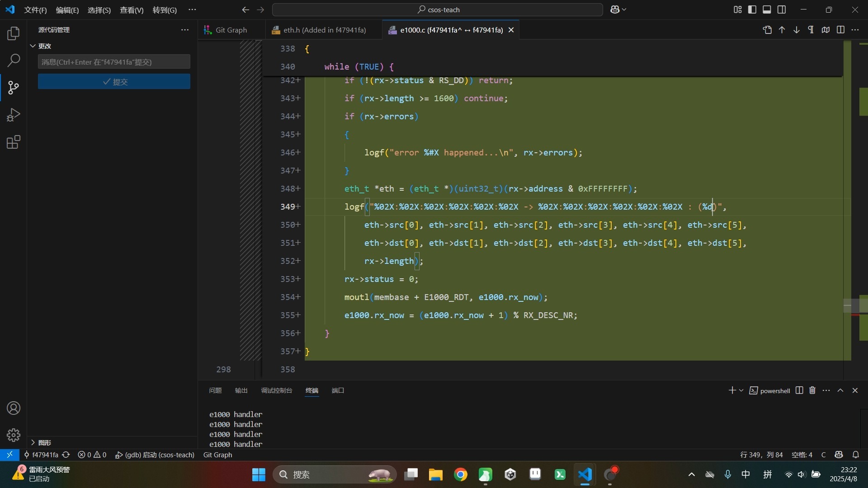Viewport: 868px width, 488px height.
Task: Open Run and Debug view
Action: 14,115
